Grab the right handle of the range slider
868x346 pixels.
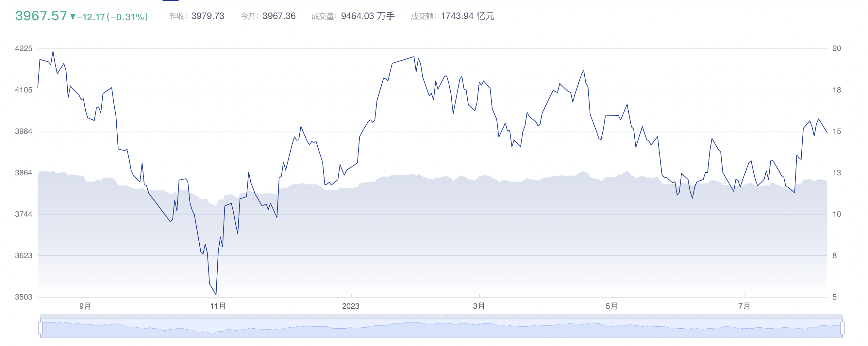point(842,327)
